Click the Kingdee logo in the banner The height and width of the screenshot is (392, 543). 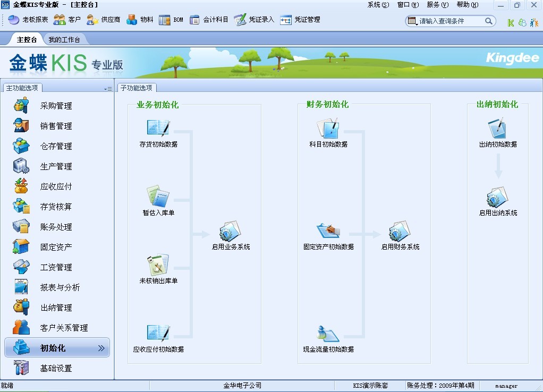click(513, 58)
